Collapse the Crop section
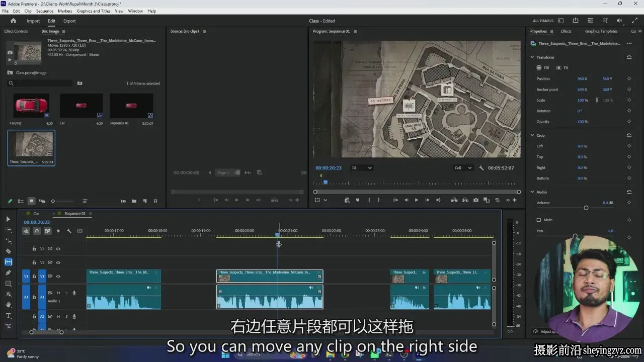The width and height of the screenshot is (644, 362). pos(532,135)
